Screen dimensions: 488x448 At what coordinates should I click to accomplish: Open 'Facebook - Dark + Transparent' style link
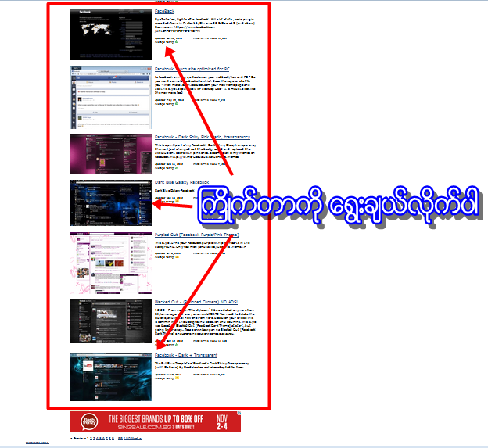click(x=186, y=355)
